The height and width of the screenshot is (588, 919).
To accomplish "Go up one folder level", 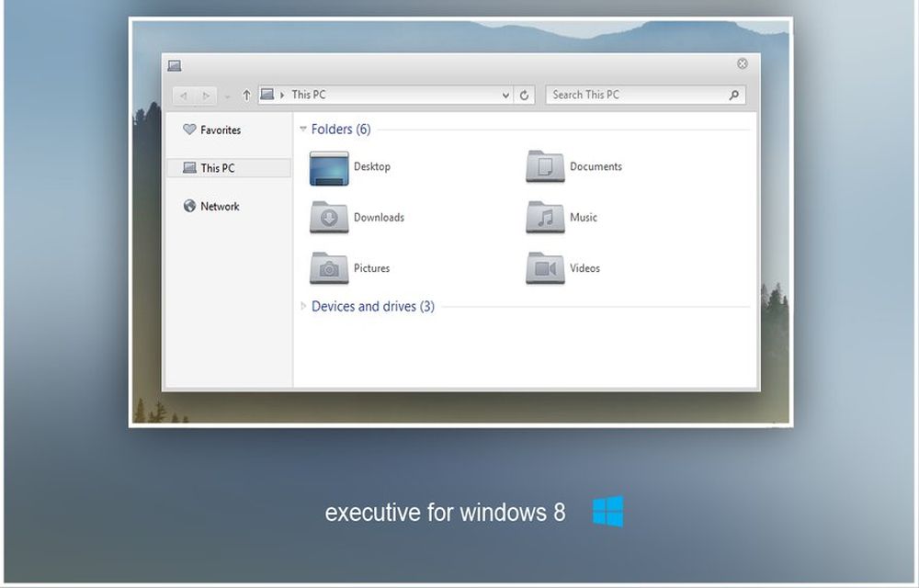I will pyautogui.click(x=246, y=95).
